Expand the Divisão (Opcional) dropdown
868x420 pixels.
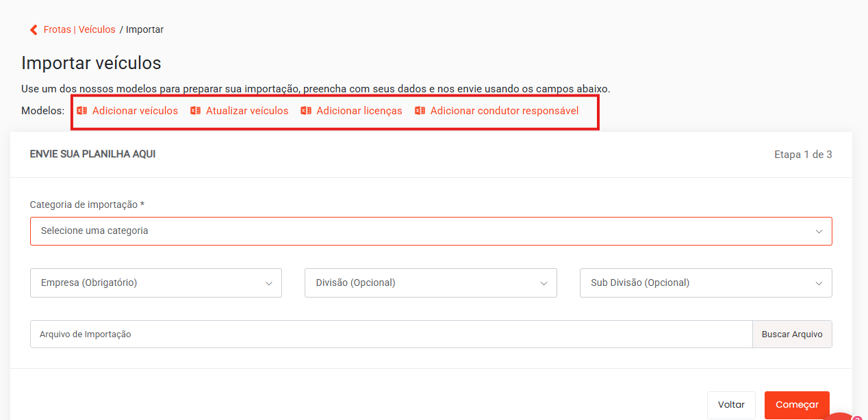(431, 283)
